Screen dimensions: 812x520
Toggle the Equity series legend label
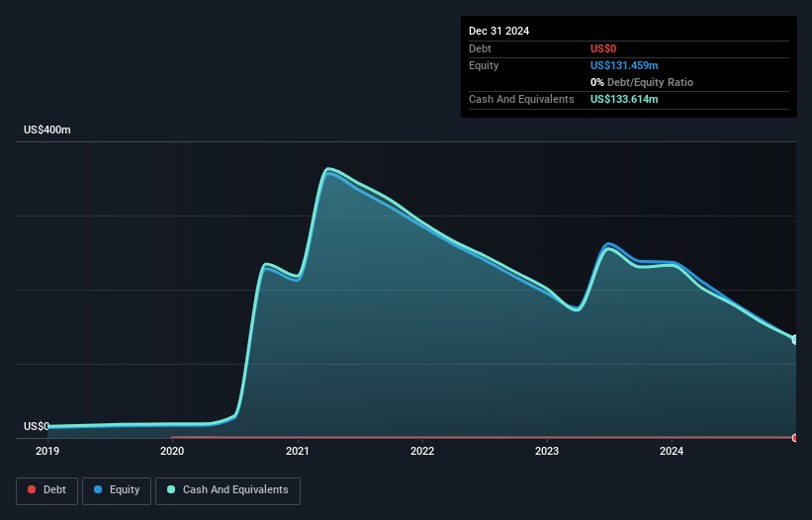[x=124, y=490]
